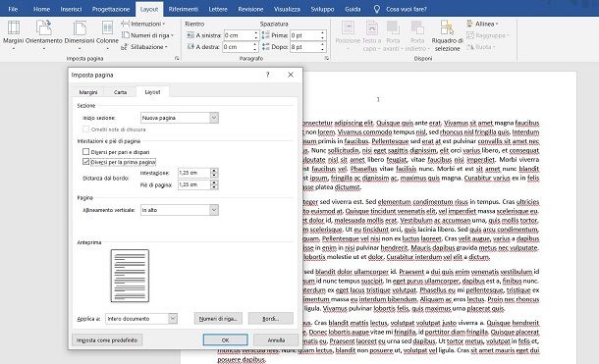The height and width of the screenshot is (364, 599).
Task: Switch to the Carta dialog tab
Action: coord(120,92)
